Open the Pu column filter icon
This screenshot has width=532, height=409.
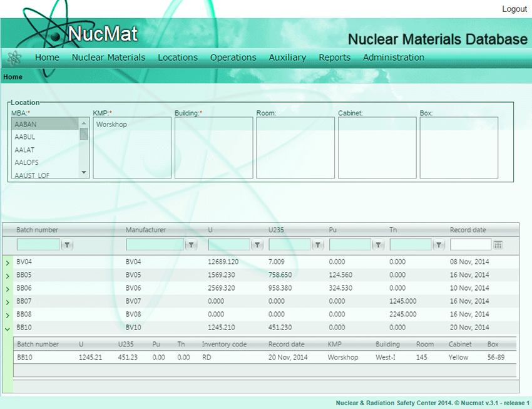click(379, 245)
